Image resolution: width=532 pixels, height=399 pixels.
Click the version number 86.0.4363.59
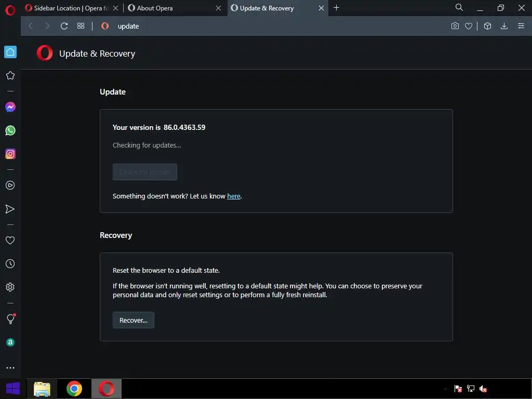184,127
